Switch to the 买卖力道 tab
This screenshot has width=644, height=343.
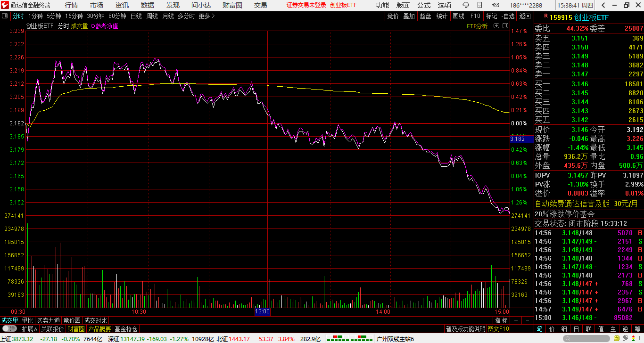coord(49,320)
